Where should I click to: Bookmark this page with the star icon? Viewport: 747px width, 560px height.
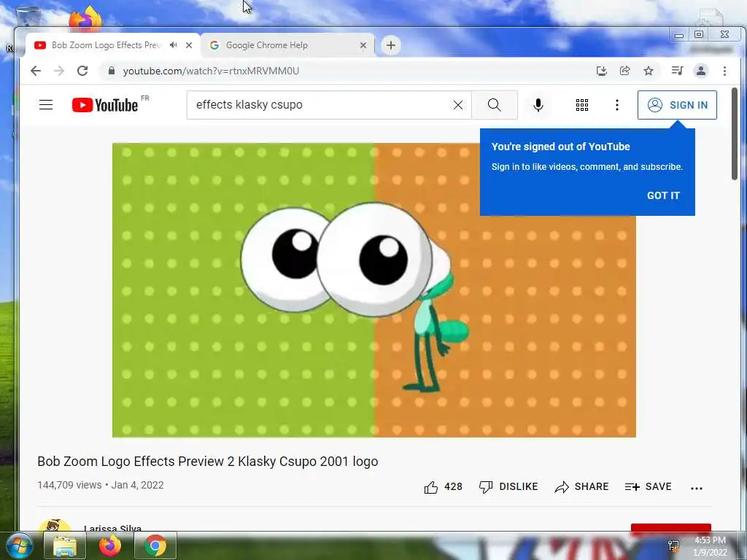point(649,71)
